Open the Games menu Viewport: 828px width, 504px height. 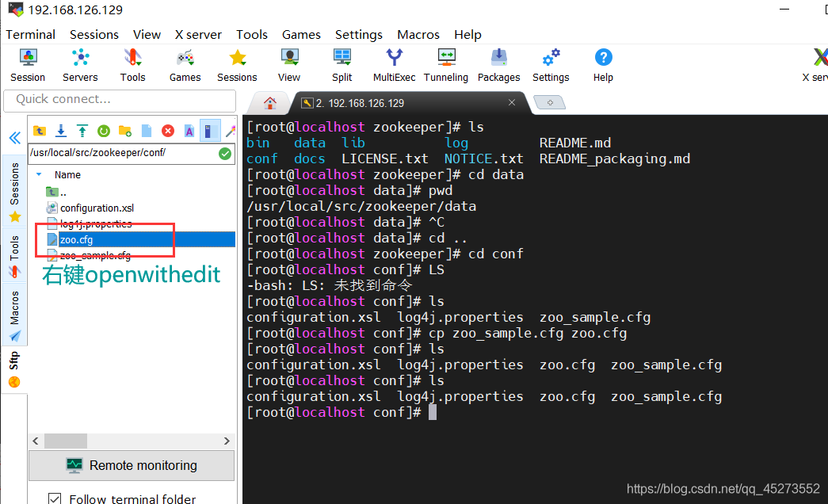tap(301, 34)
